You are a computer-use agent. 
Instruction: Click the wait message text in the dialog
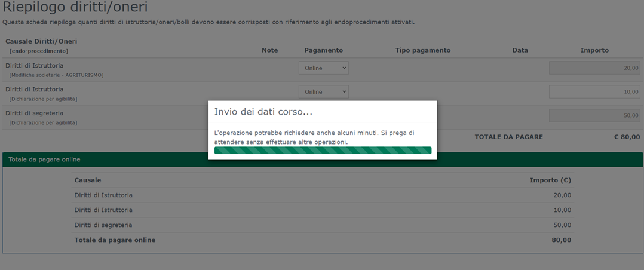click(x=314, y=137)
